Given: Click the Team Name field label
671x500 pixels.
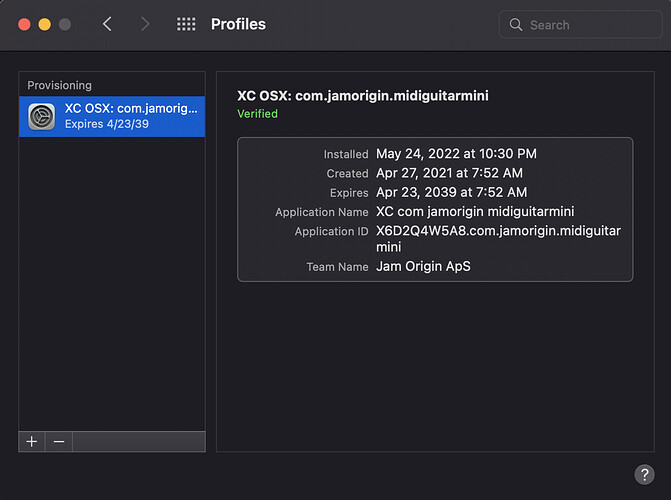Looking at the screenshot, I should coord(337,267).
